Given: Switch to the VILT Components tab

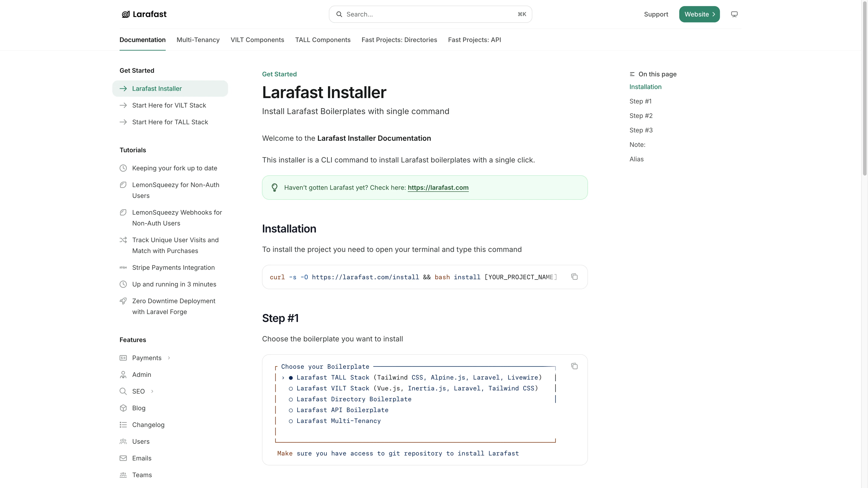Looking at the screenshot, I should (x=257, y=40).
